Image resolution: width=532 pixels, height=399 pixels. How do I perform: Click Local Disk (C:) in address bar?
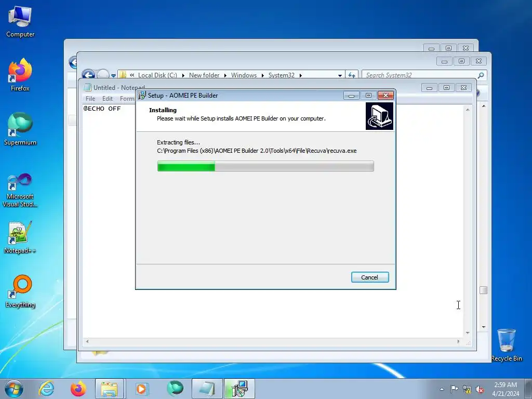coord(157,75)
